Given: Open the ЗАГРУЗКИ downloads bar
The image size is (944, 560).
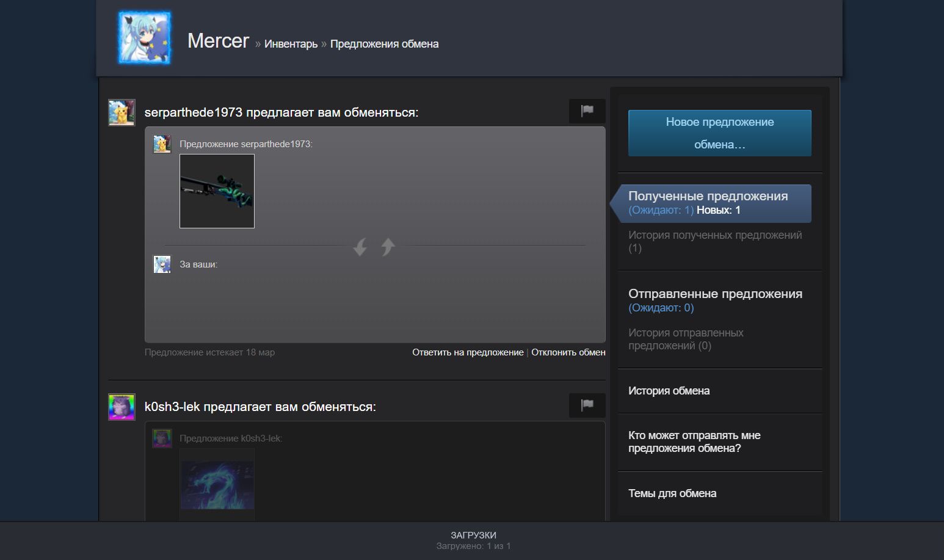Looking at the screenshot, I should 472,540.
